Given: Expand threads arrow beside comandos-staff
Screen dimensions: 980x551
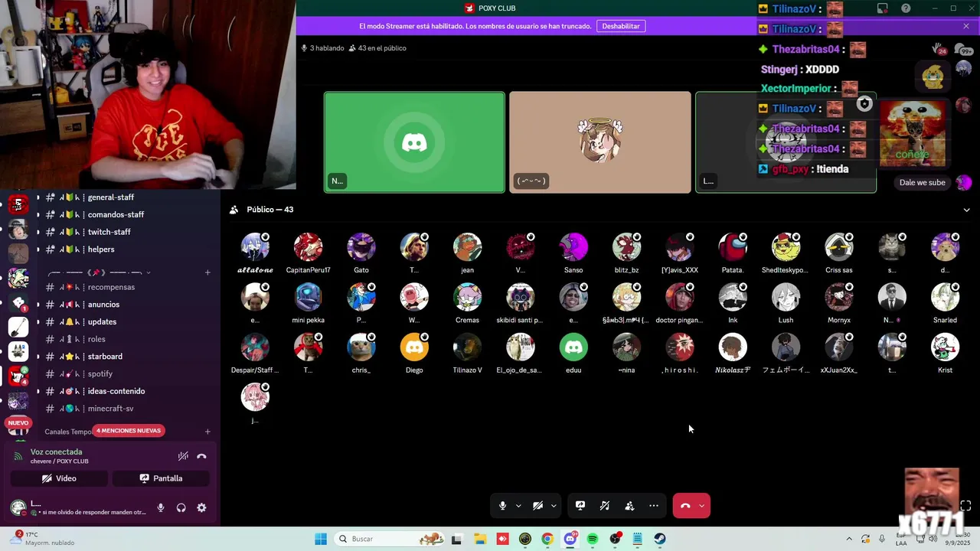Looking at the screenshot, I should 38,215.
